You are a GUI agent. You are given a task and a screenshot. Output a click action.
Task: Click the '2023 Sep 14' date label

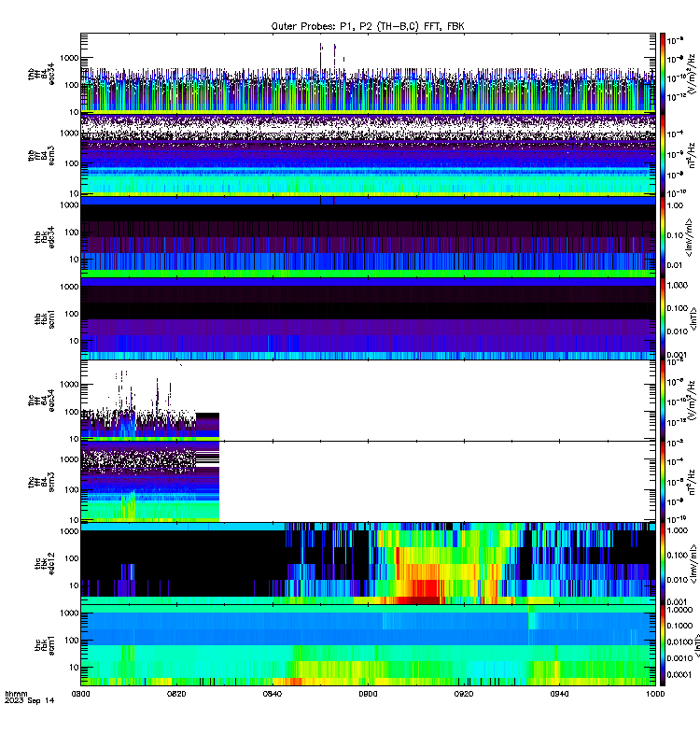coord(30,700)
